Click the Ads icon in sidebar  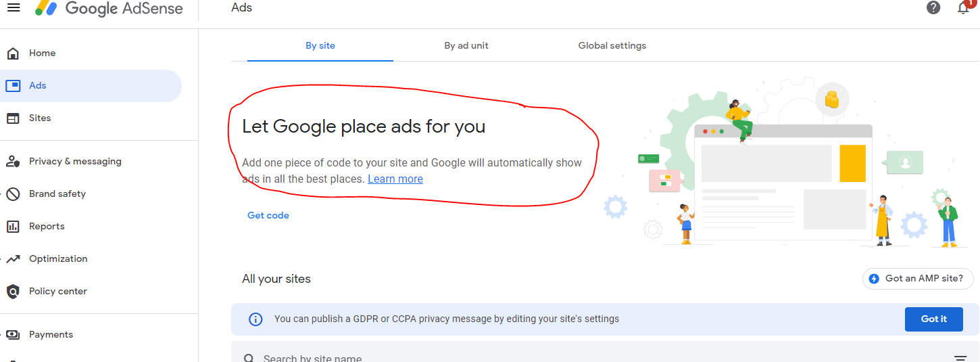click(x=13, y=86)
